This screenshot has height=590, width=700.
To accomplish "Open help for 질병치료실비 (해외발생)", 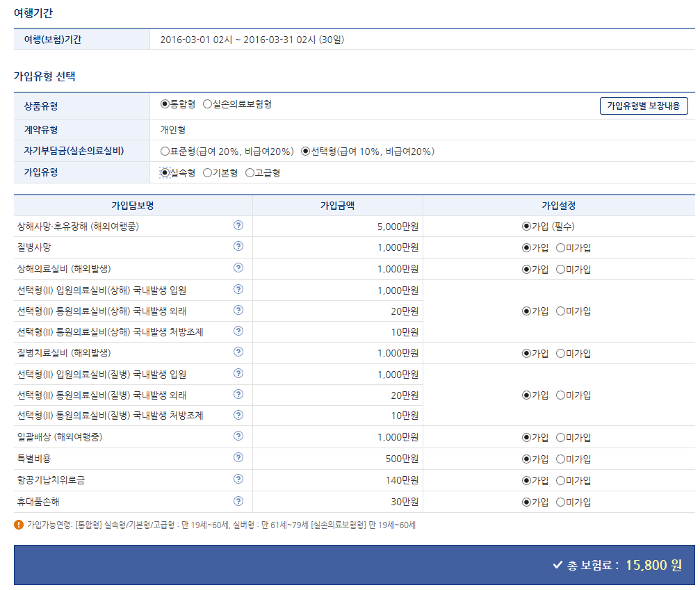I will click(x=238, y=352).
